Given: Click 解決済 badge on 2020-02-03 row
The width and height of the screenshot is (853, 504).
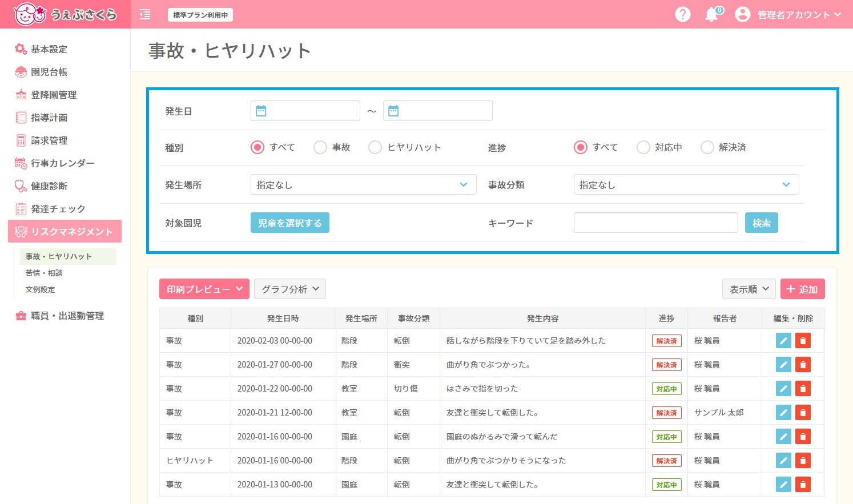Looking at the screenshot, I should click(666, 341).
